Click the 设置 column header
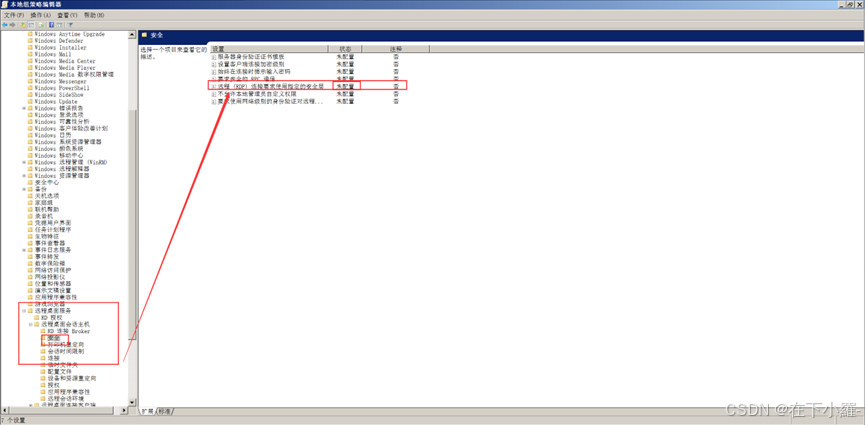 click(271, 49)
